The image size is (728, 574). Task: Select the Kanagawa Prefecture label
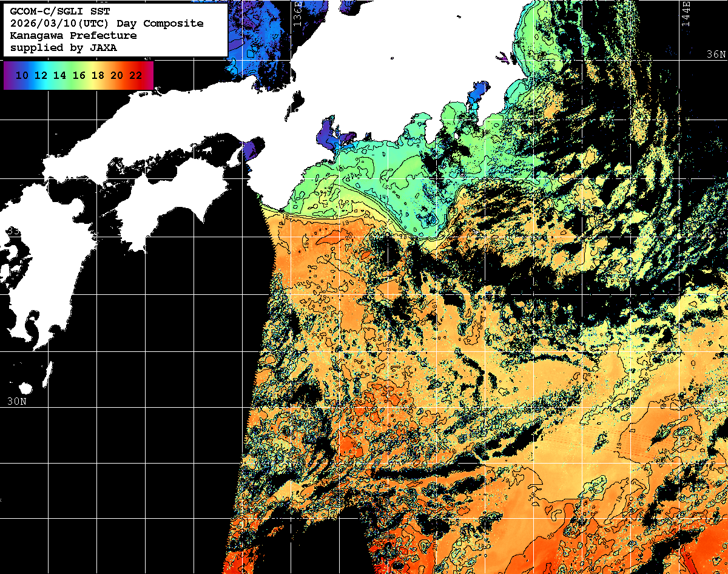point(73,36)
